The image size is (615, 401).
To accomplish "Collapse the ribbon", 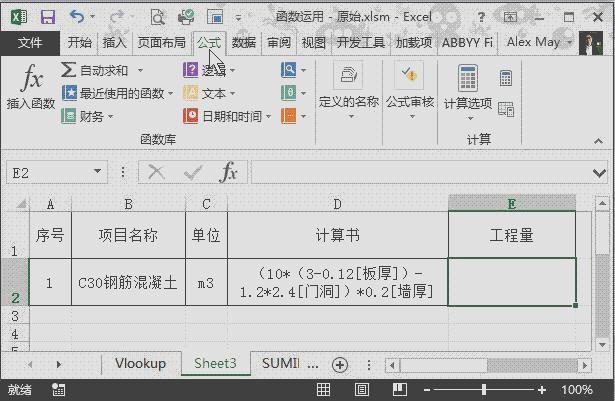I will [x=598, y=140].
